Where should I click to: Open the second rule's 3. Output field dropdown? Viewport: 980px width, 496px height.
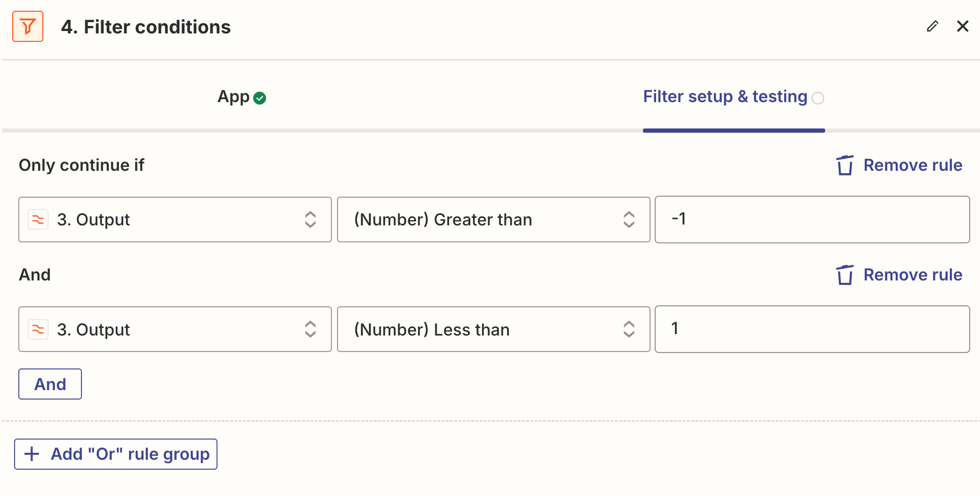click(x=175, y=329)
